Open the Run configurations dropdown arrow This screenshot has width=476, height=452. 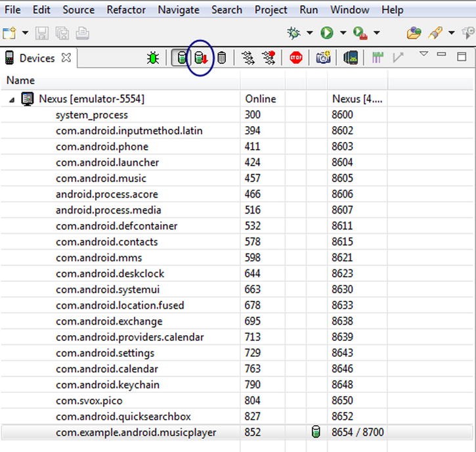343,32
